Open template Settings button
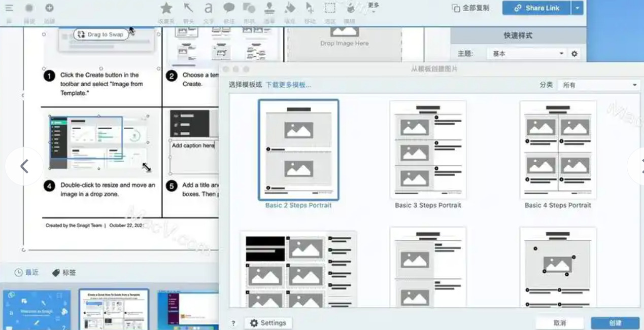Screen dimensions: 644x330 coord(268,323)
